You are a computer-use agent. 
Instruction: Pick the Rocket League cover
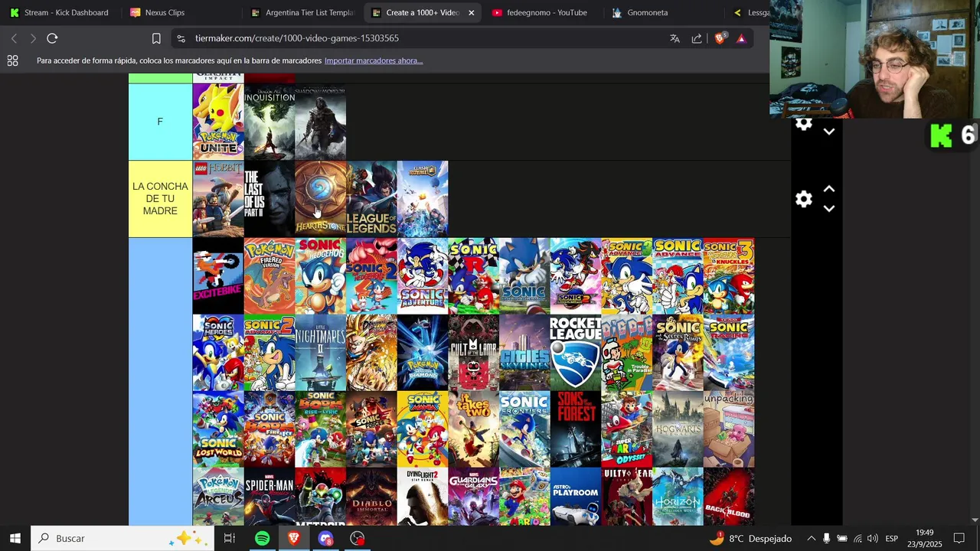tap(576, 353)
